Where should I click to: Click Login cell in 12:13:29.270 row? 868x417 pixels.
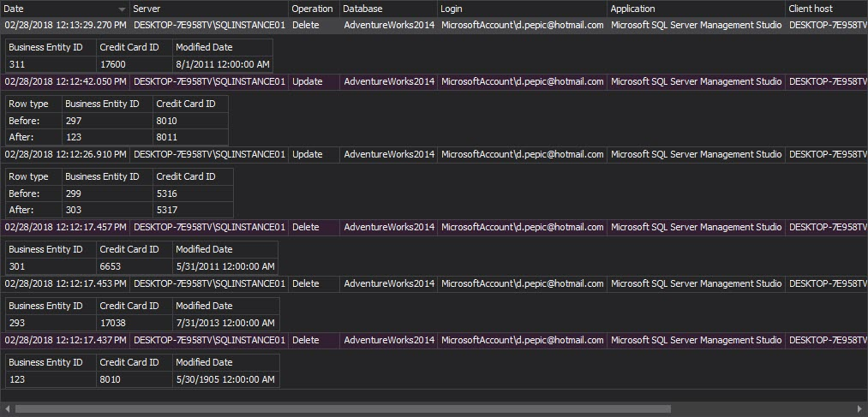pyautogui.click(x=522, y=25)
